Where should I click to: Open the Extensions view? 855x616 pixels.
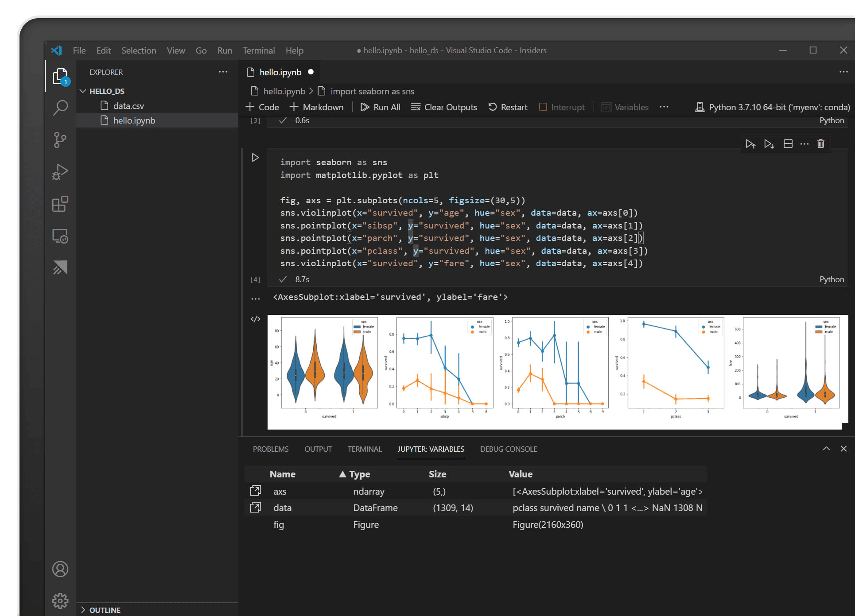coord(60,204)
